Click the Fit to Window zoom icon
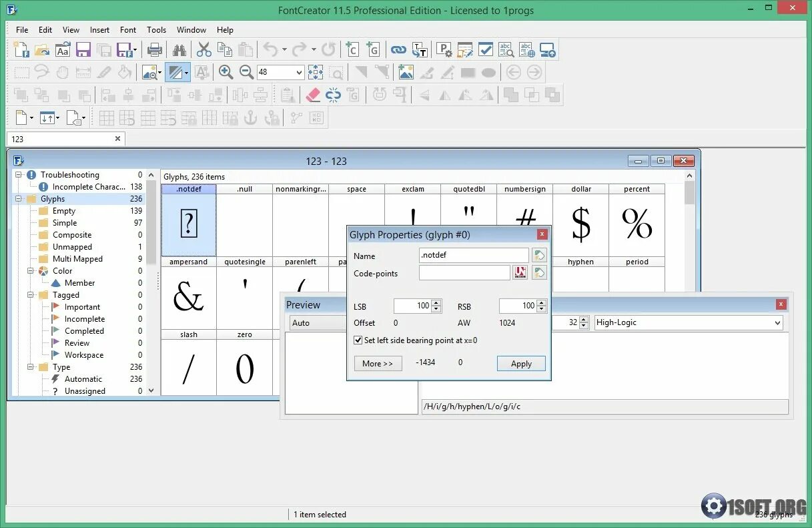 click(316, 72)
